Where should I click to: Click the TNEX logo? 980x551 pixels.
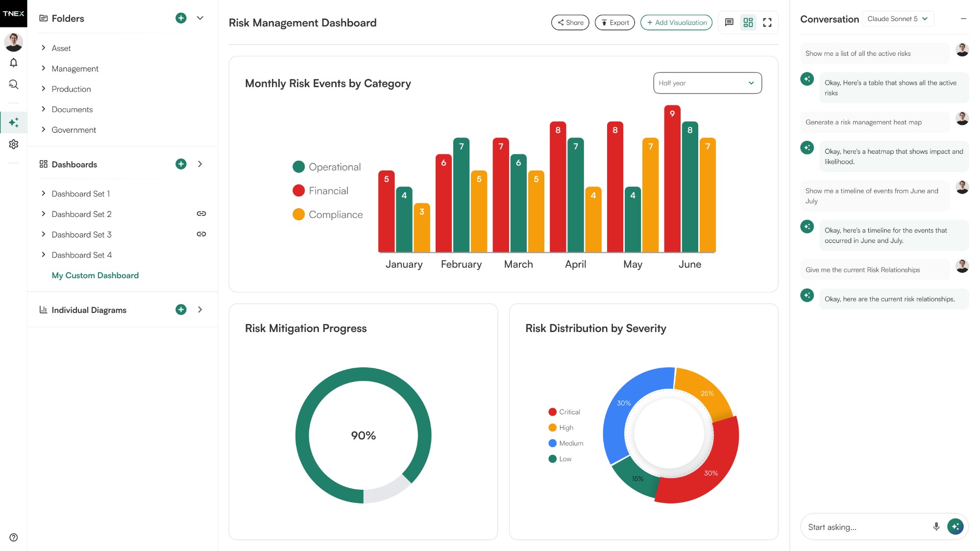click(14, 13)
